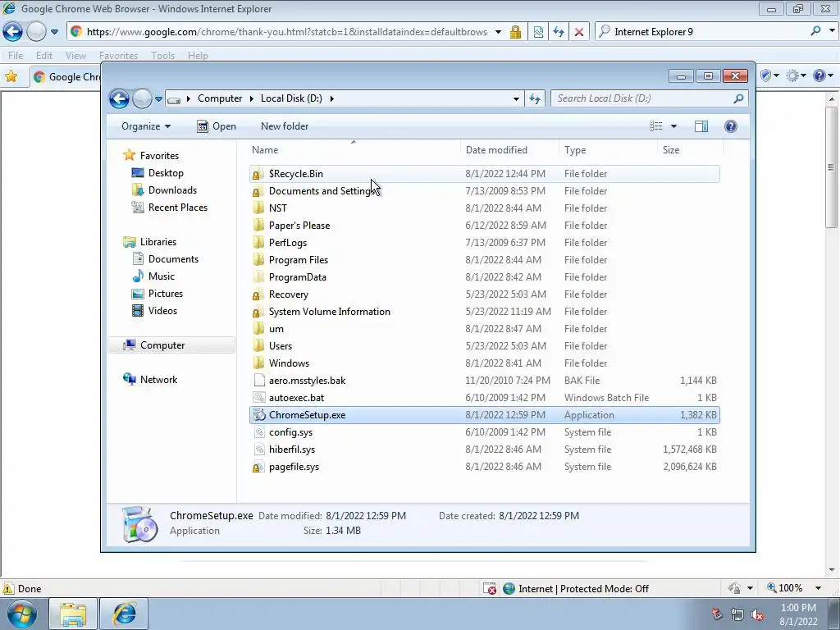Click the Open button in Explorer toolbar
Viewport: 840px width, 630px height.
click(217, 126)
